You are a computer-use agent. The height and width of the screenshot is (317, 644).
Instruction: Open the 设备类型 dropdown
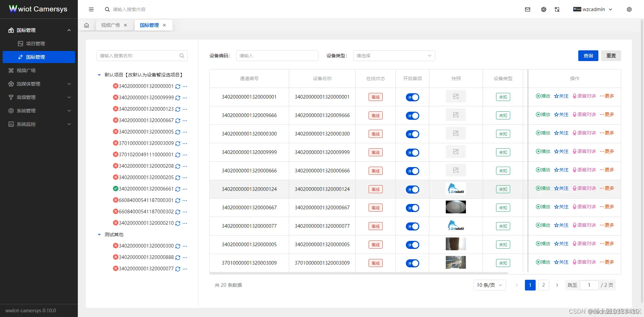[x=394, y=56]
